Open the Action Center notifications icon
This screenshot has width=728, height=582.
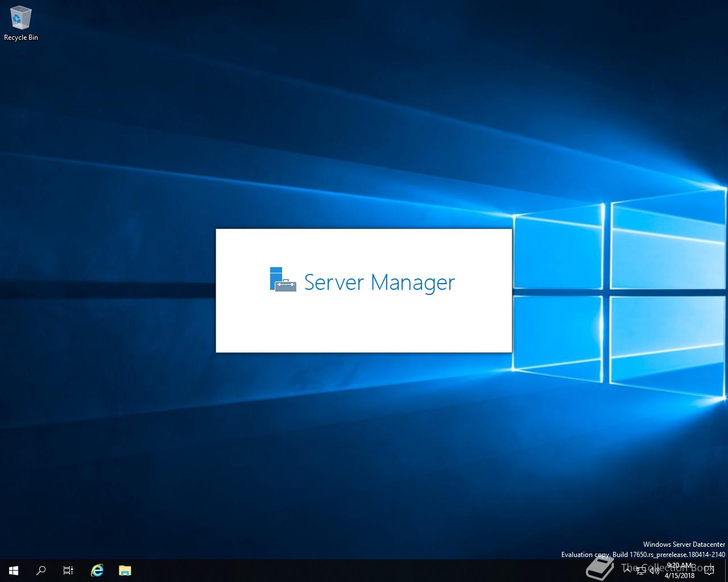709,571
